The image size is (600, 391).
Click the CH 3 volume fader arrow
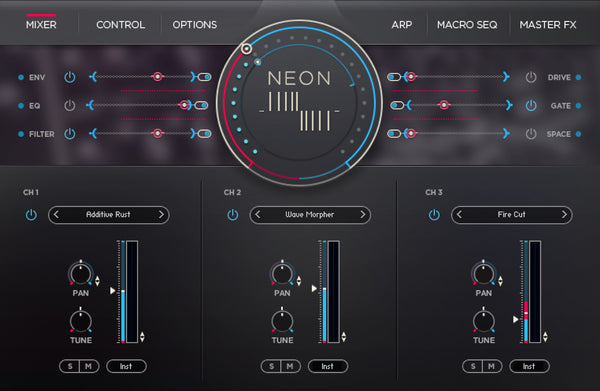click(x=515, y=319)
